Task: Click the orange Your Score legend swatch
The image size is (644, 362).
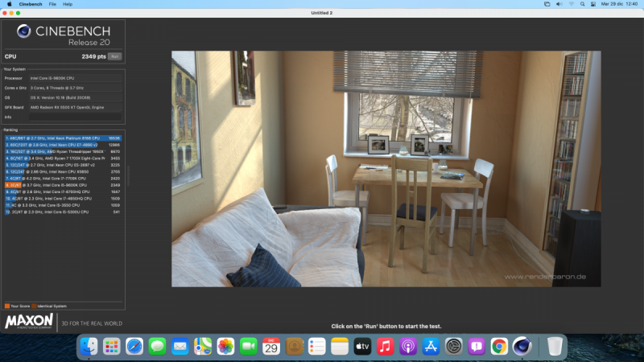Action: point(7,306)
